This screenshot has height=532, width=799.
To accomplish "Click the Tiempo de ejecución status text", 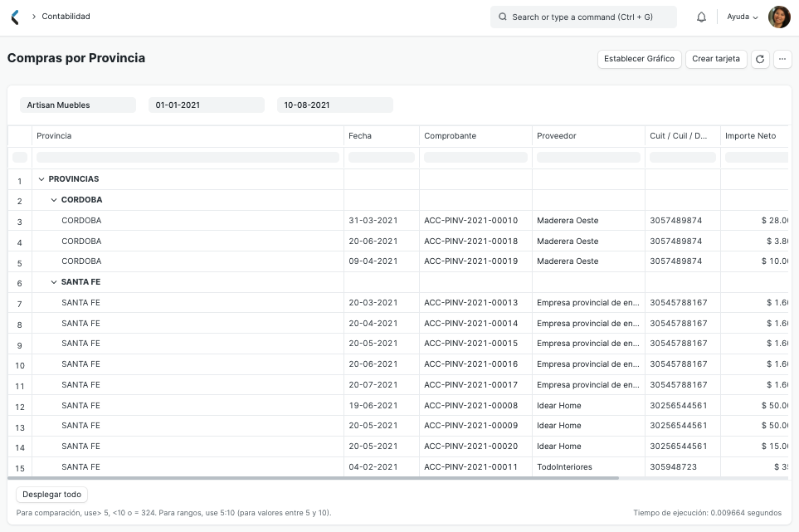I will tap(707, 513).
